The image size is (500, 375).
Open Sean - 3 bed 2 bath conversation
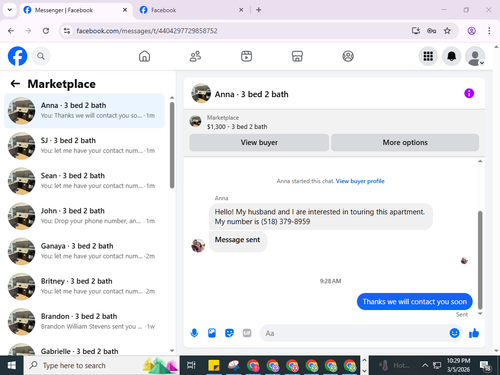point(84,181)
